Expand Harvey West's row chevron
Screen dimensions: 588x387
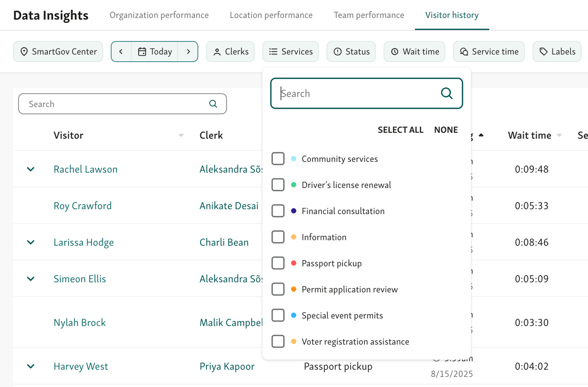30,366
